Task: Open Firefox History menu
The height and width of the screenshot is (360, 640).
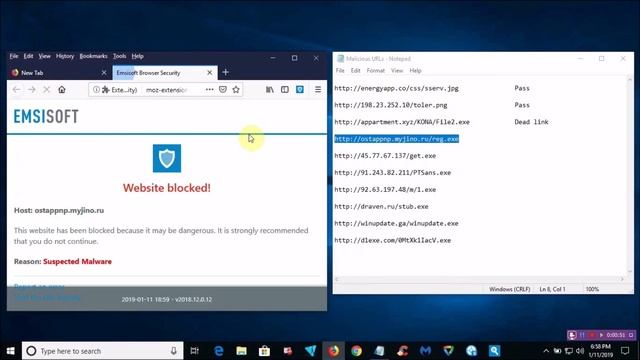Action: (x=65, y=56)
